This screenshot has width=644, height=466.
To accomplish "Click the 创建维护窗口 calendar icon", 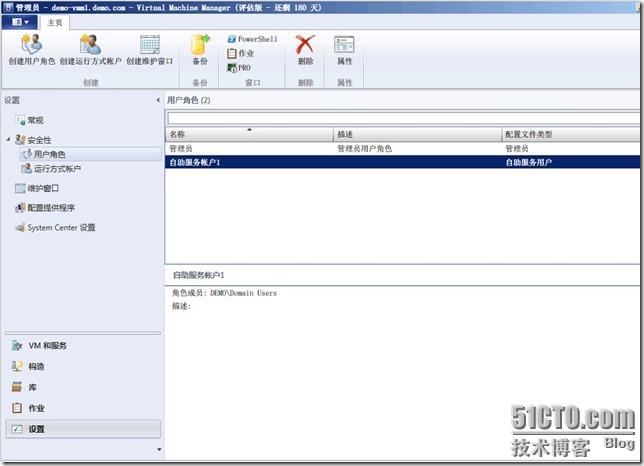I will (x=150, y=44).
